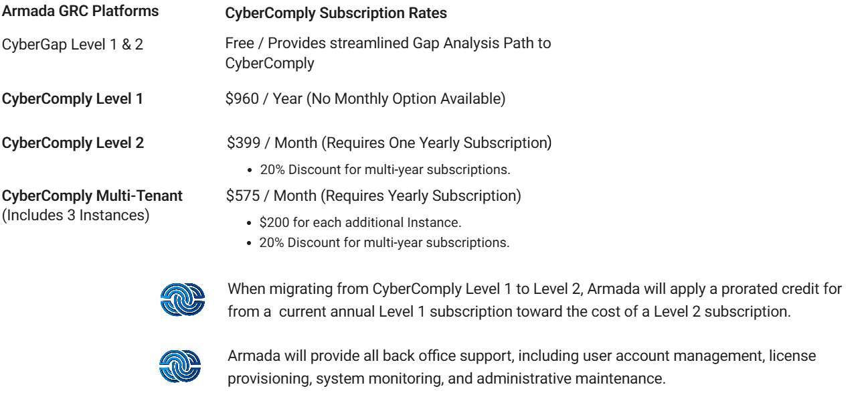
Task: Select the Free Gap Analysis Path description
Action: (x=388, y=52)
